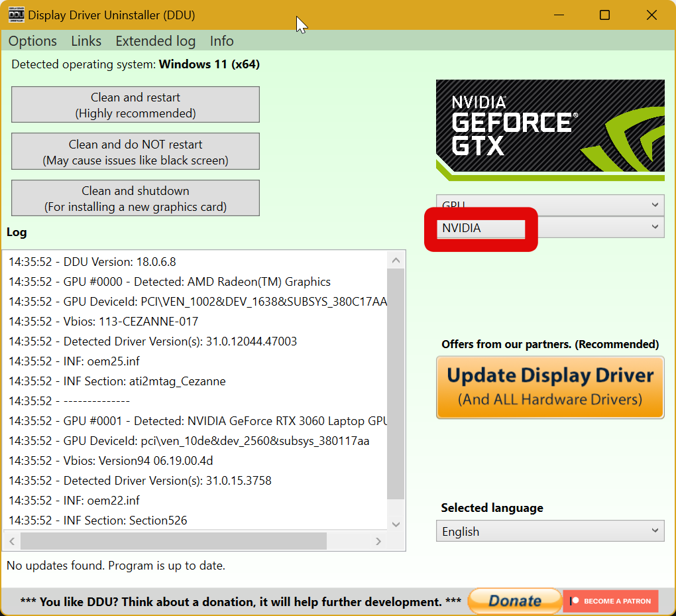Click the DDU app icon in title bar
This screenshot has width=676, height=616.
(x=17, y=15)
